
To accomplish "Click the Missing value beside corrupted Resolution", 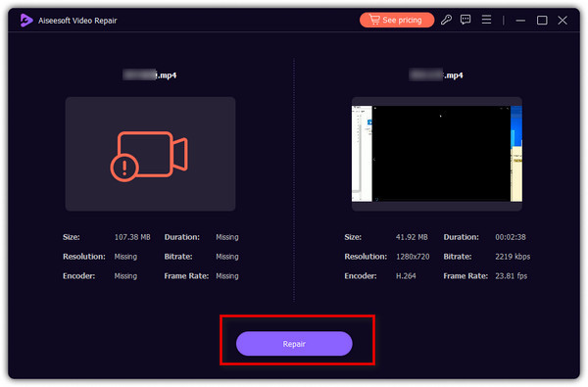I will tap(125, 257).
